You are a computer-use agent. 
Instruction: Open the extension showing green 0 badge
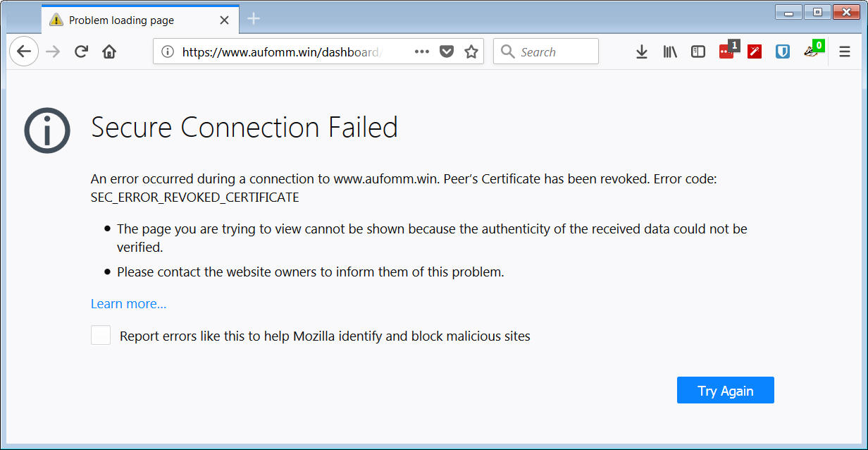812,51
